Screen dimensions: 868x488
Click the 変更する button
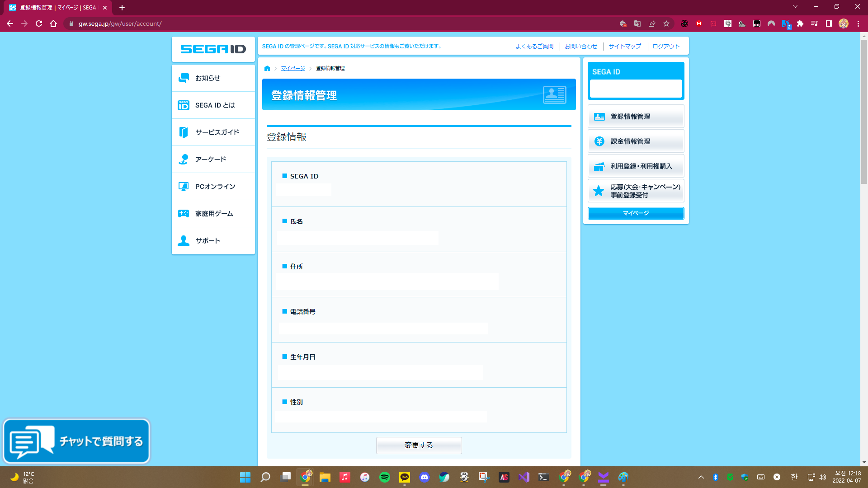click(x=419, y=445)
